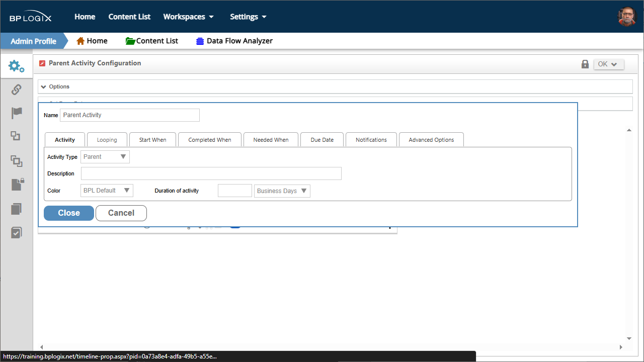Image resolution: width=644 pixels, height=362 pixels.
Task: Select the locked document sidebar icon
Action: coord(17,185)
